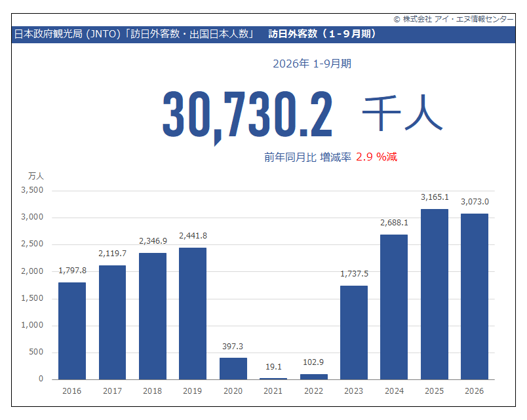The image size is (527, 420).
Task: Select data label 397.3
Action: click(x=233, y=347)
